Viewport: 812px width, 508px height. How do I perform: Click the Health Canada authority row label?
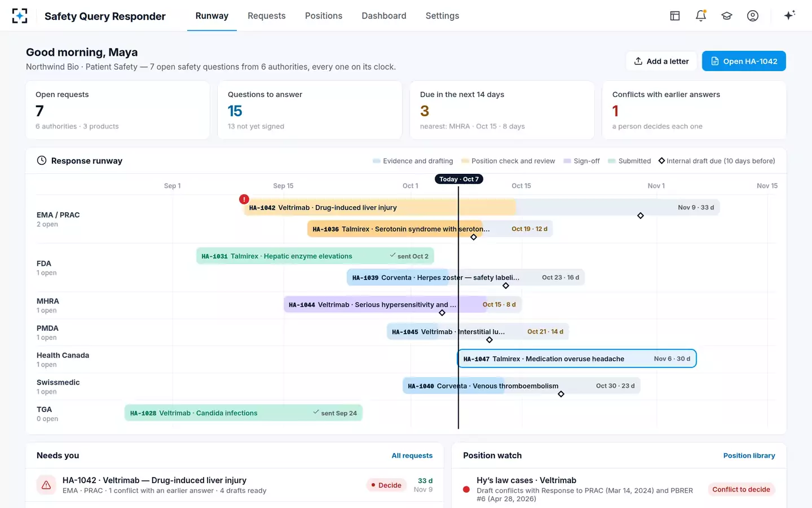click(x=63, y=355)
